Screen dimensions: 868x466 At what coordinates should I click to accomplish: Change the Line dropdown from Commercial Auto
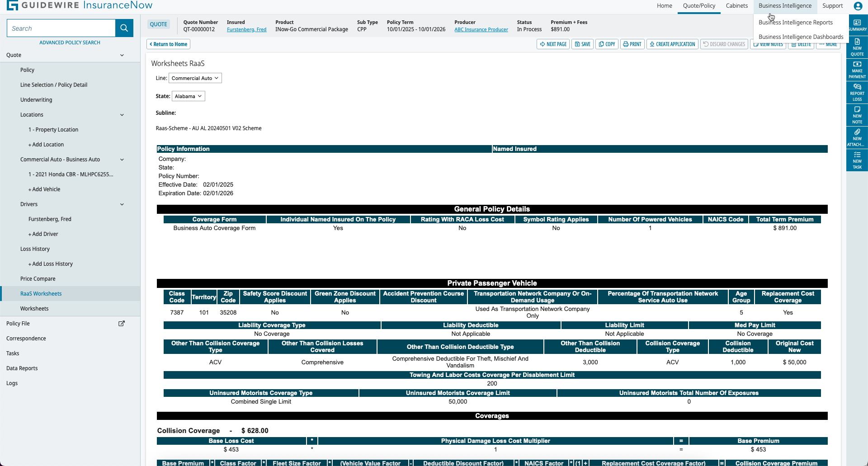pyautogui.click(x=195, y=78)
